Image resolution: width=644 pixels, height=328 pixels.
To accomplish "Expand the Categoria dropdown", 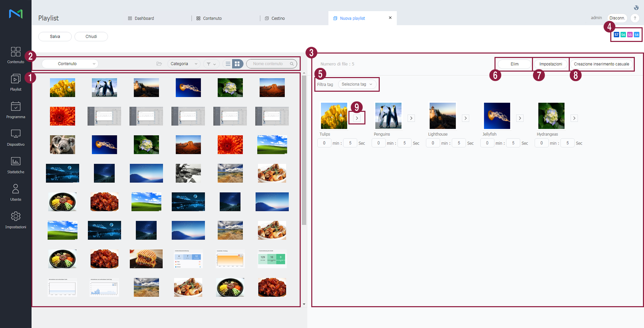I will (184, 64).
